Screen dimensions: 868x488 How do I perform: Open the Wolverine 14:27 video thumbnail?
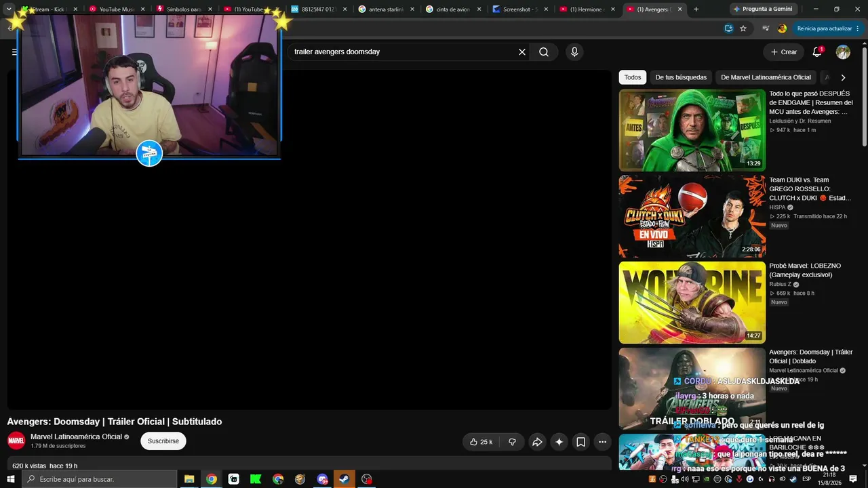click(x=692, y=302)
